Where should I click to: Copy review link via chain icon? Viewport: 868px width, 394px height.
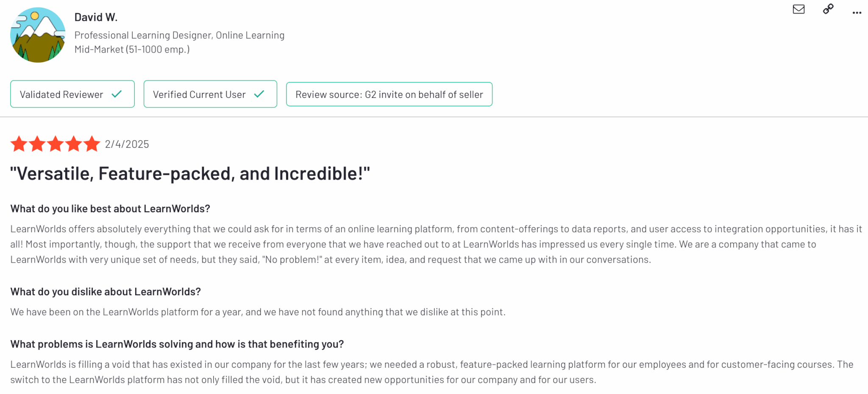click(828, 9)
